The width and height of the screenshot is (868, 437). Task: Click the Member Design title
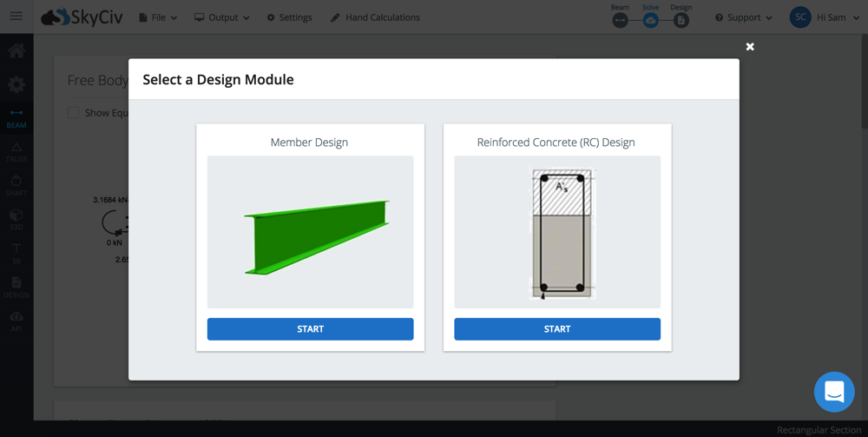tap(310, 142)
